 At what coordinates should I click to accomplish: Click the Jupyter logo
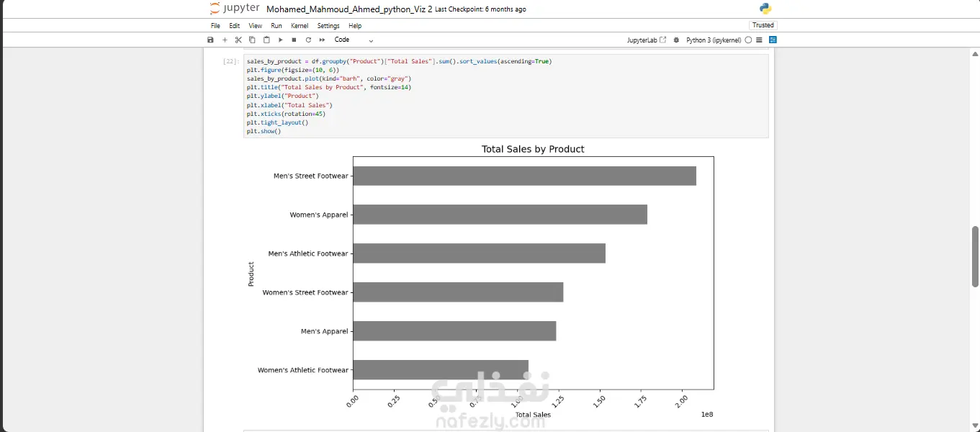tap(234, 9)
